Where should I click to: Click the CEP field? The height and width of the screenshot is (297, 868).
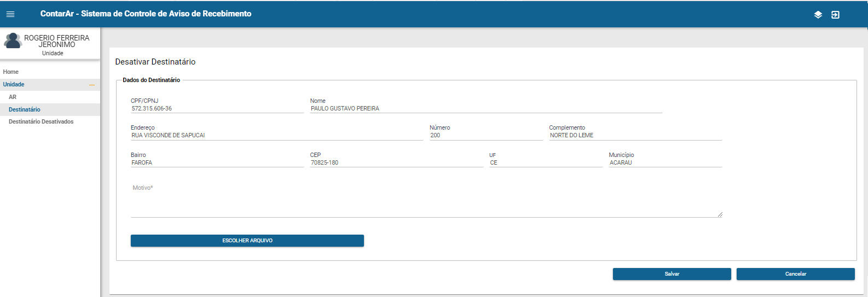396,162
